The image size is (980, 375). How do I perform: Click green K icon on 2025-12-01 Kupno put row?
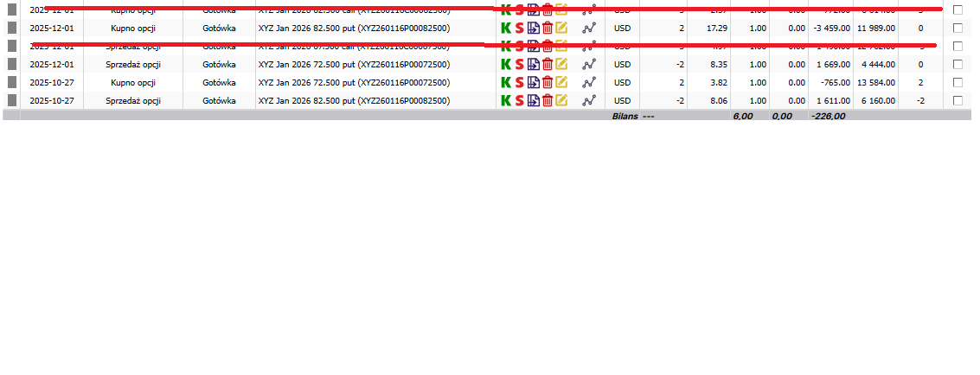coord(506,28)
